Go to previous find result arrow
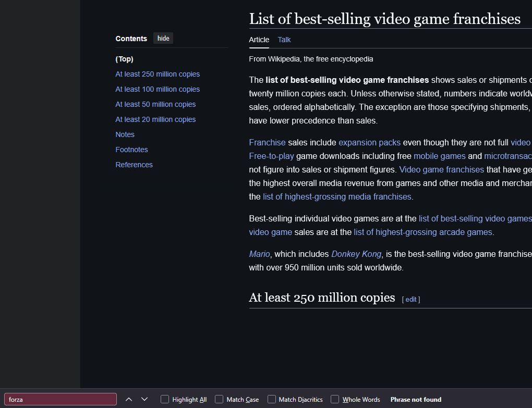The width and height of the screenshot is (532, 408). click(129, 399)
